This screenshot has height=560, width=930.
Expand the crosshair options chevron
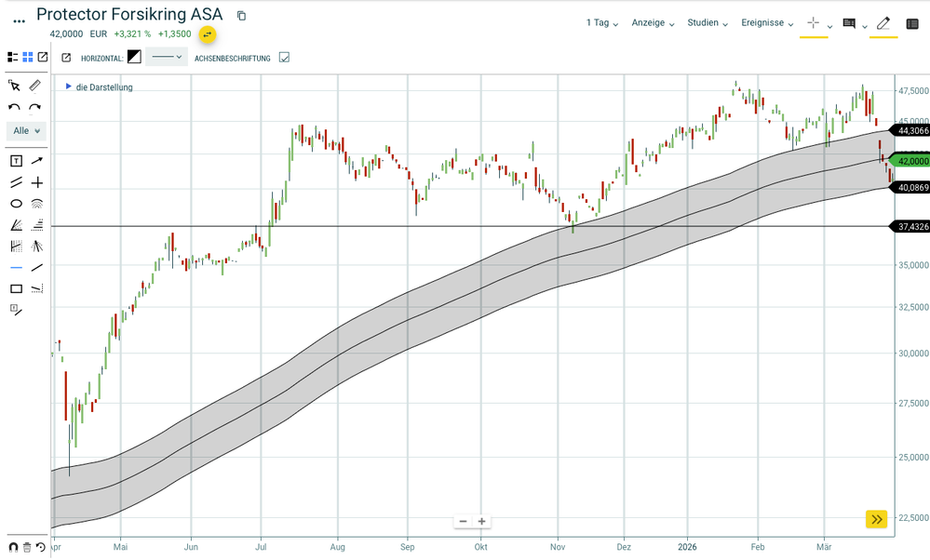(829, 26)
